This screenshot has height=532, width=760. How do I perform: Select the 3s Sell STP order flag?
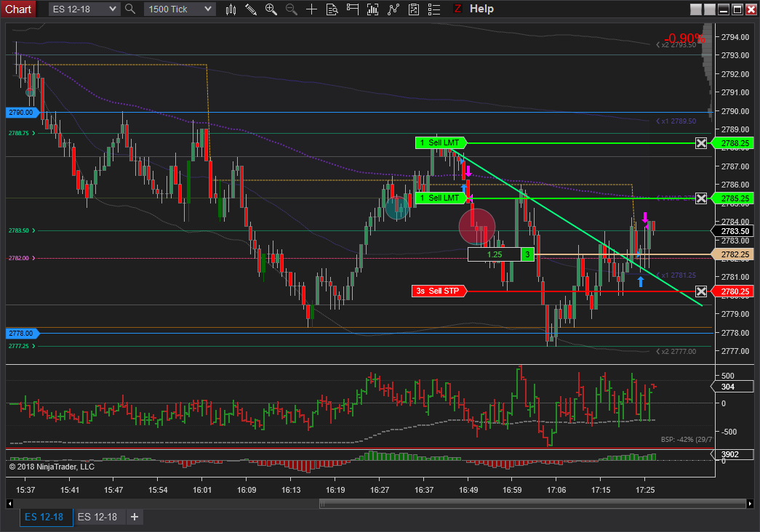coord(439,291)
